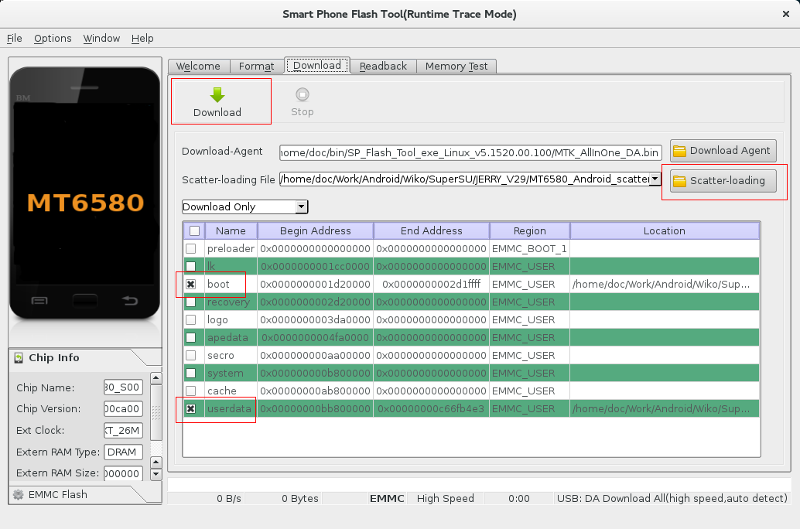Check the lk partition checkbox
Viewport: 800px width, 529px height.
click(191, 266)
